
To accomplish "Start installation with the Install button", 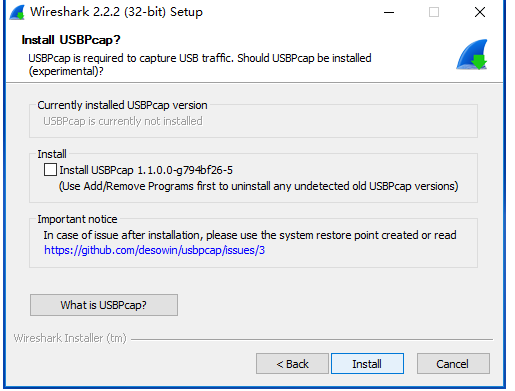I will [367, 364].
